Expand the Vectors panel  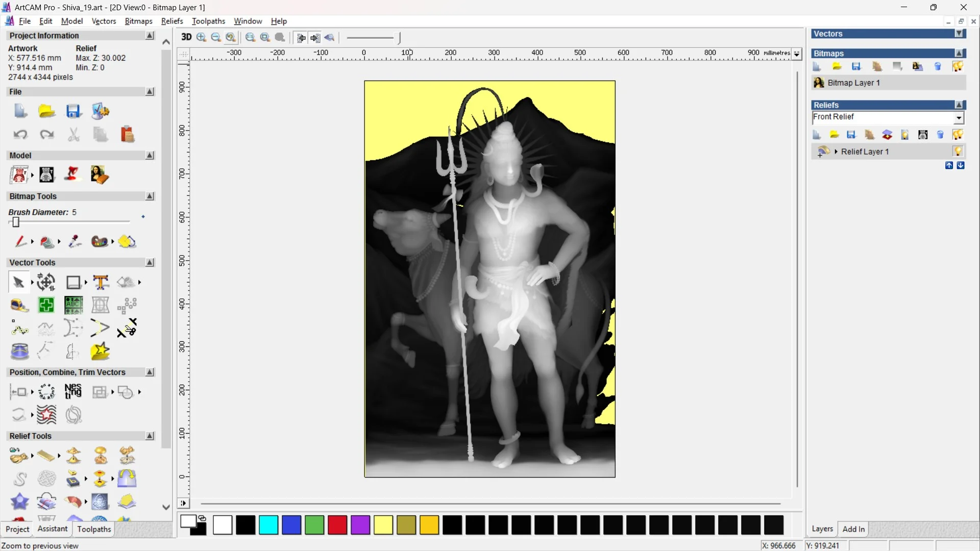[x=959, y=34]
